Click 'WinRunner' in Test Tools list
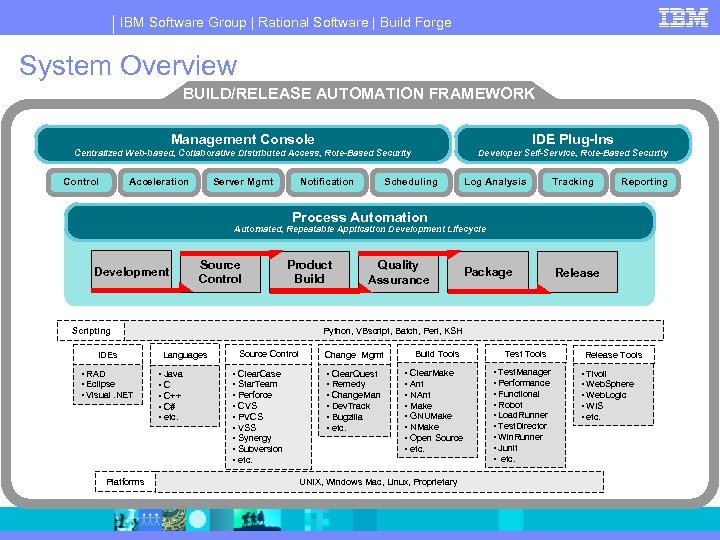Image resolution: width=720 pixels, height=540 pixels. point(520,437)
